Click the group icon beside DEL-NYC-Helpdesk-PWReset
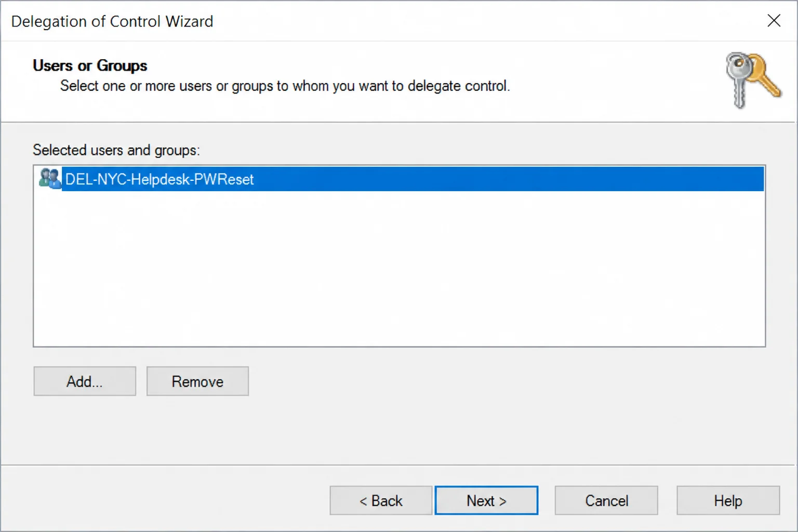Image resolution: width=798 pixels, height=532 pixels. click(x=50, y=179)
